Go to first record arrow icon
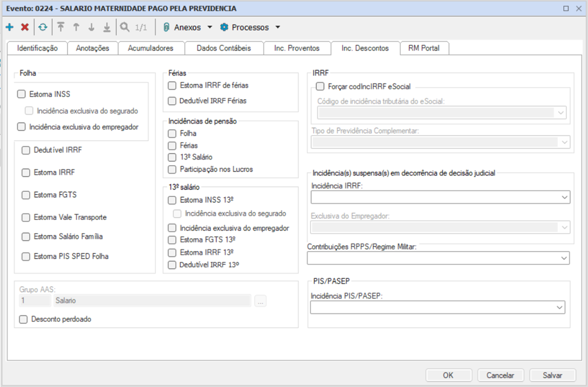588x387 pixels. (61, 27)
